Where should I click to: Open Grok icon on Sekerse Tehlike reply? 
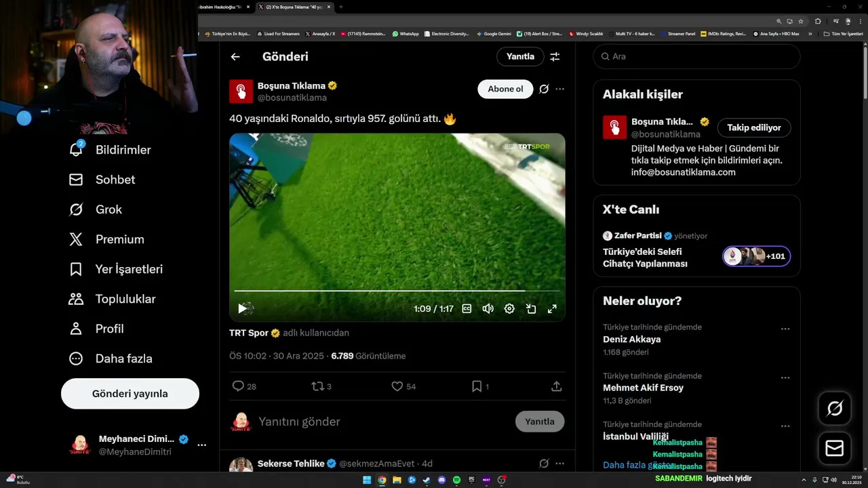point(544,464)
